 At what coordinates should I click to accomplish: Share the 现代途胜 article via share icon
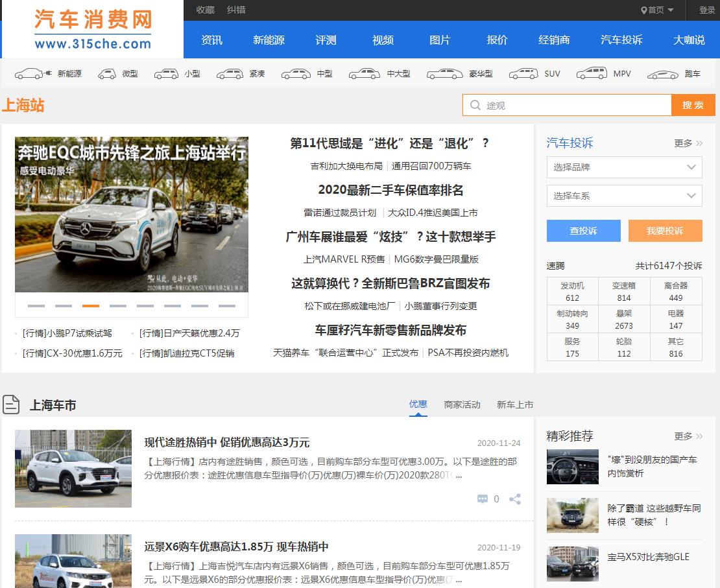point(515,499)
